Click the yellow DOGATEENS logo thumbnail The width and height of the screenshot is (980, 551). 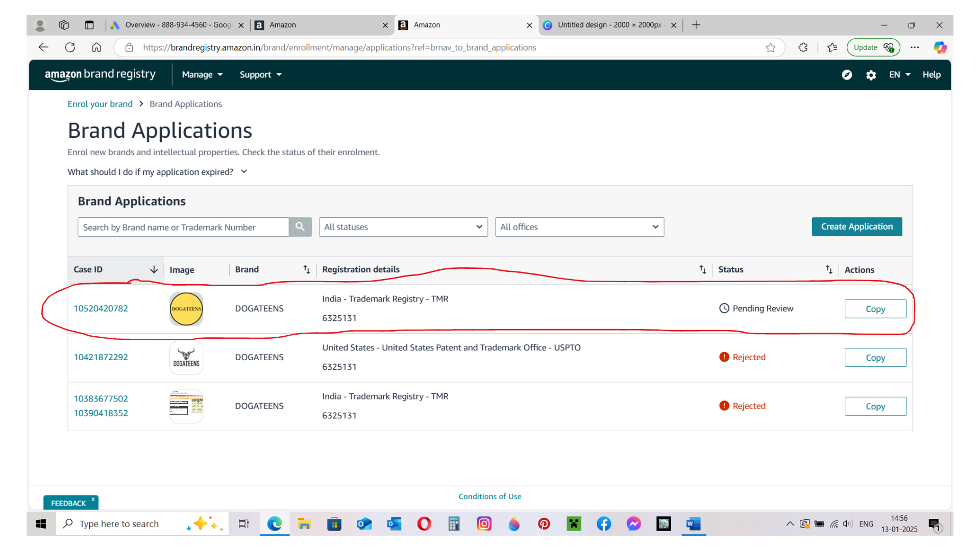click(x=186, y=309)
